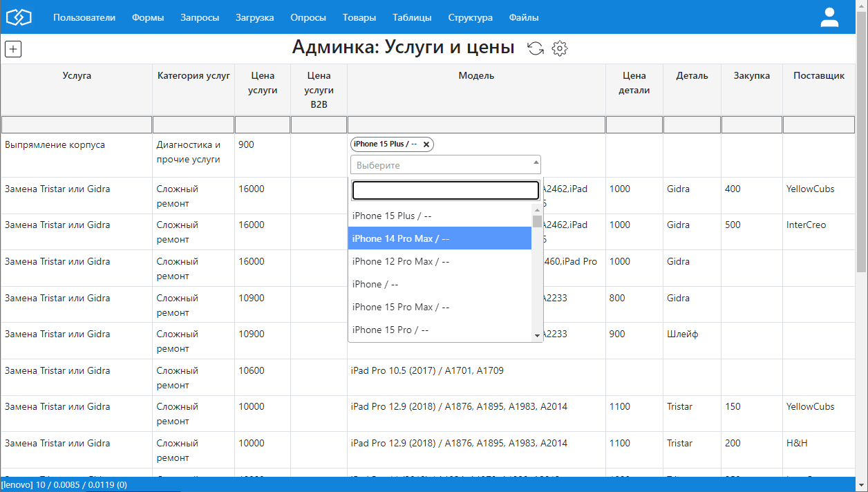Click the Закупка filter field
The height and width of the screenshot is (492, 868).
pyautogui.click(x=751, y=124)
